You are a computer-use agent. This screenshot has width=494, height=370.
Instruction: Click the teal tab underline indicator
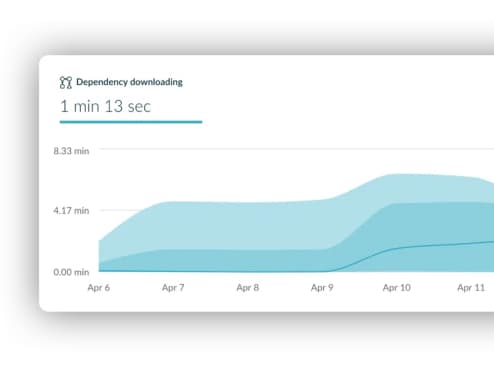(131, 122)
